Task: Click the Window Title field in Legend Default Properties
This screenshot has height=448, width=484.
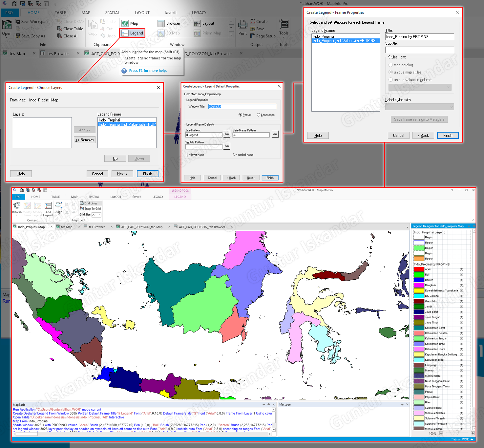Action: [x=242, y=107]
